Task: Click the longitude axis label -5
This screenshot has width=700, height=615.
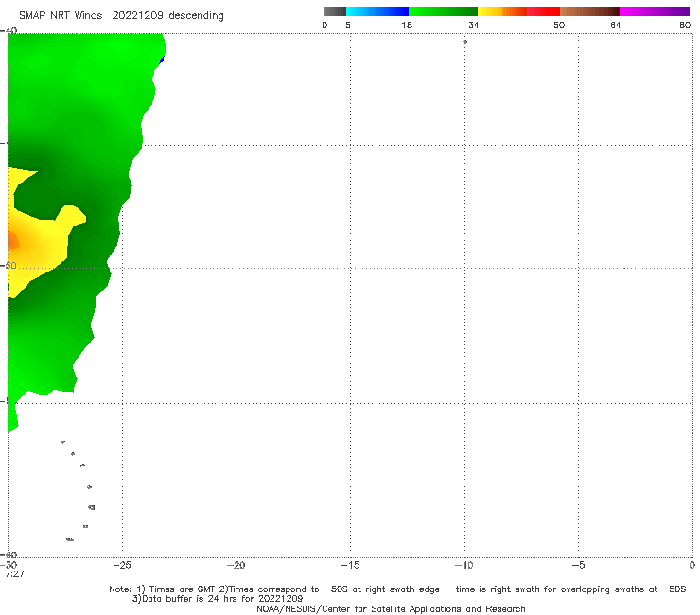Action: [578, 565]
